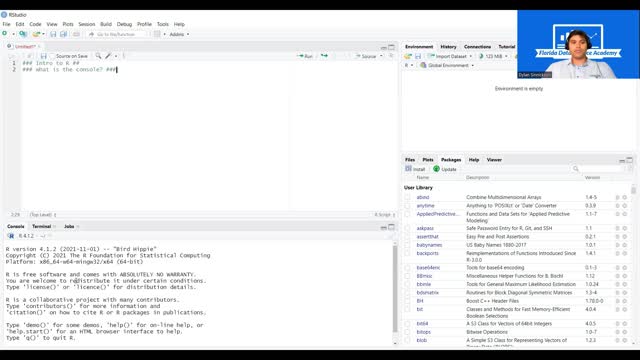Click the Code Tools wand icon
Screen dimensions: 640x360
(x=108, y=56)
